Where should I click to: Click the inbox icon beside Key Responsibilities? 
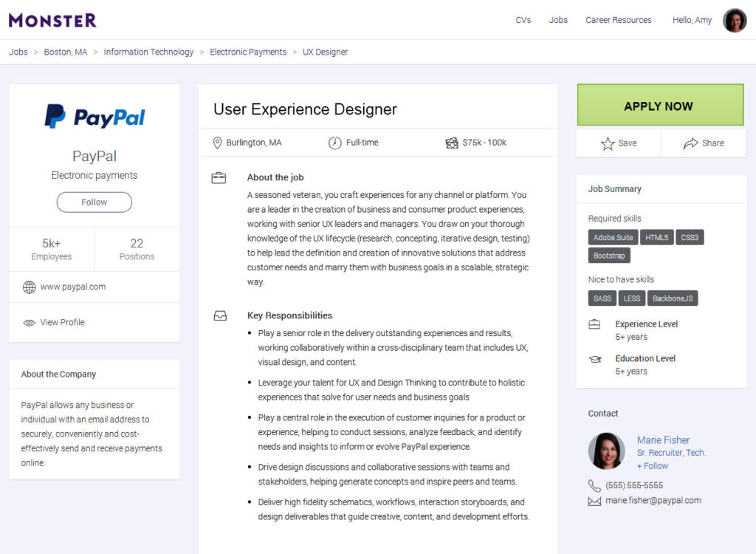(x=220, y=315)
